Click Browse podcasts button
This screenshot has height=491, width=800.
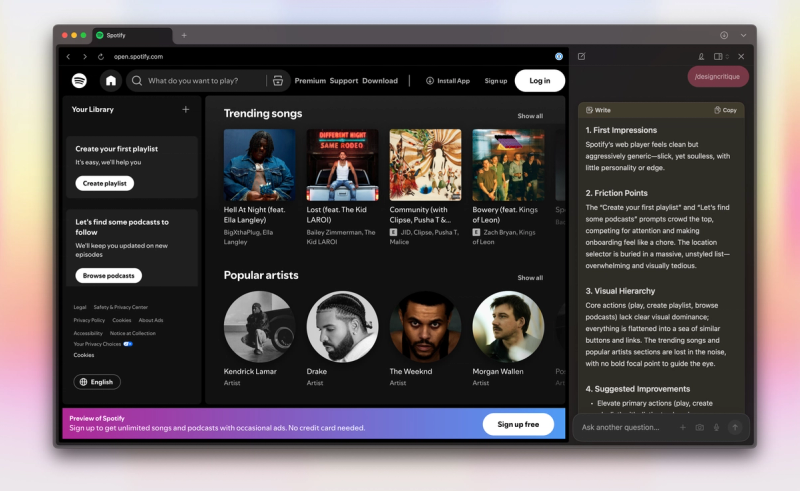click(x=109, y=276)
